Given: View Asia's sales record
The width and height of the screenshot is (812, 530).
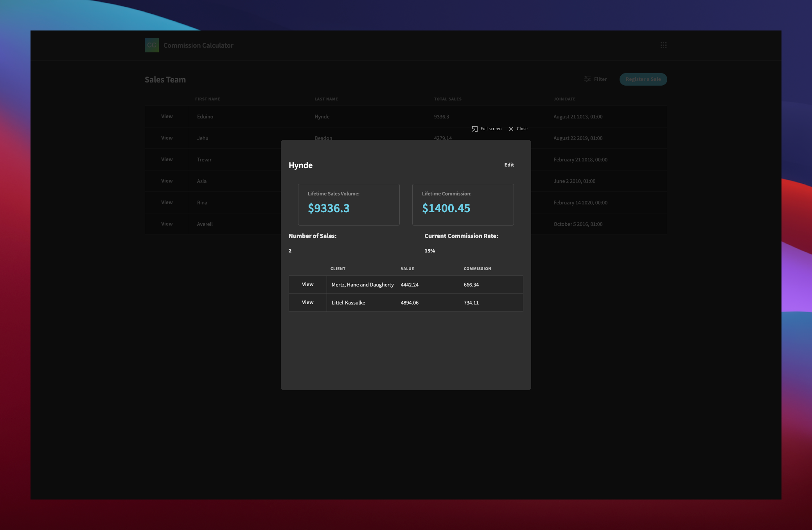Looking at the screenshot, I should (167, 181).
